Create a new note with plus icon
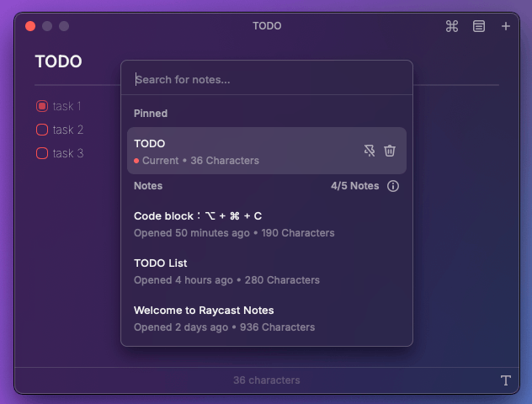 point(506,26)
